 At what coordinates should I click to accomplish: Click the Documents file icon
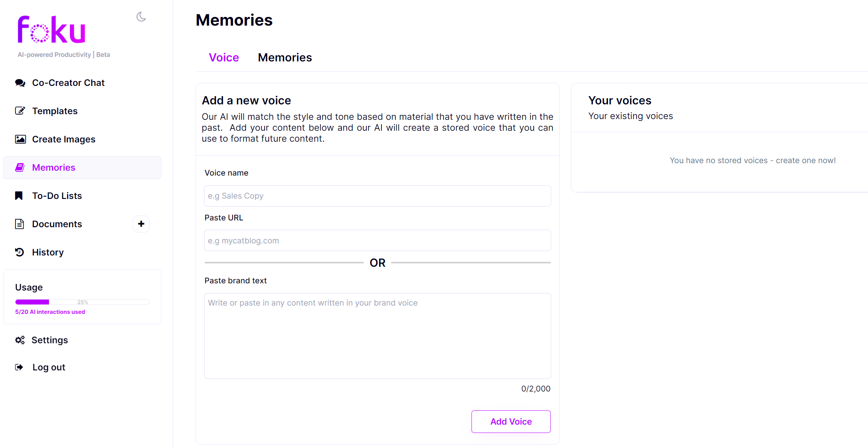point(20,224)
